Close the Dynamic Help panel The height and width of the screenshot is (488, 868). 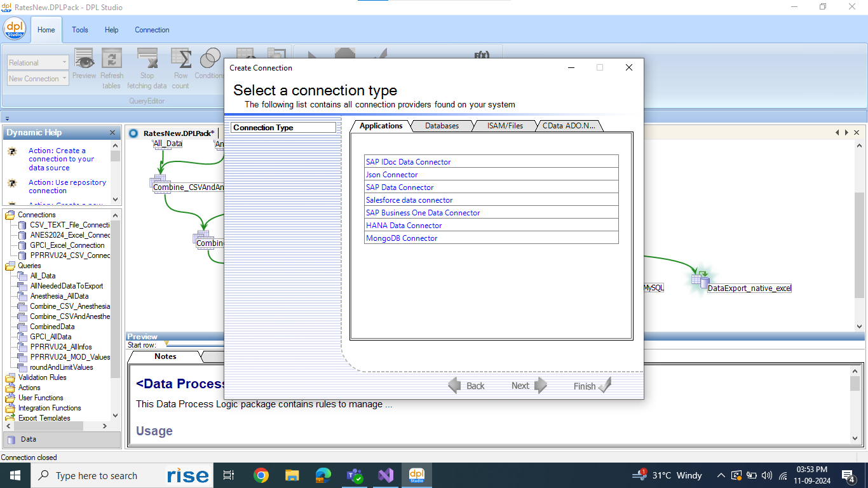pyautogui.click(x=112, y=133)
